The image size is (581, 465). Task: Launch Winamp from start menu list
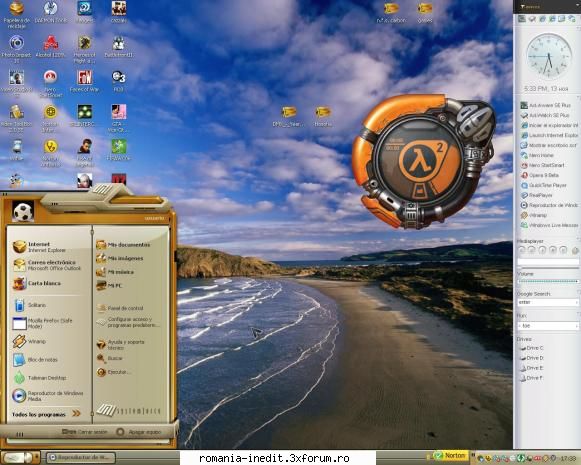(30, 341)
